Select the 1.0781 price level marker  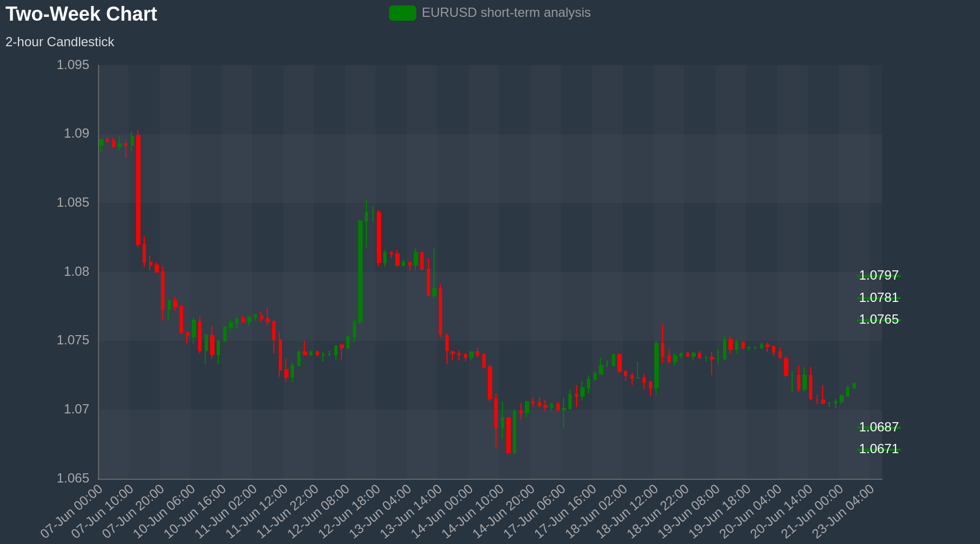coord(879,298)
